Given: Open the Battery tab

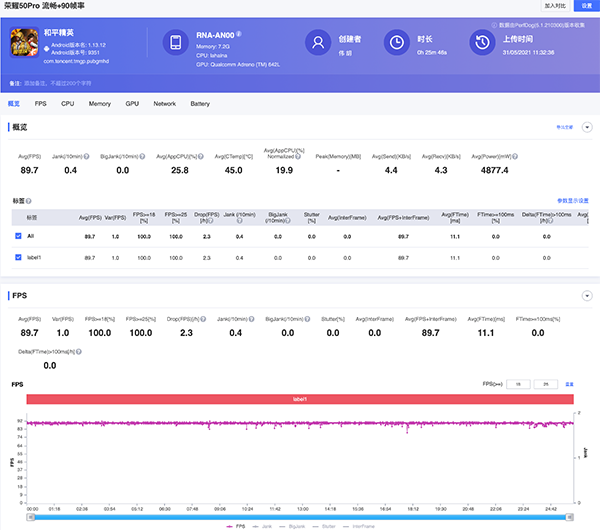Looking at the screenshot, I should point(199,103).
